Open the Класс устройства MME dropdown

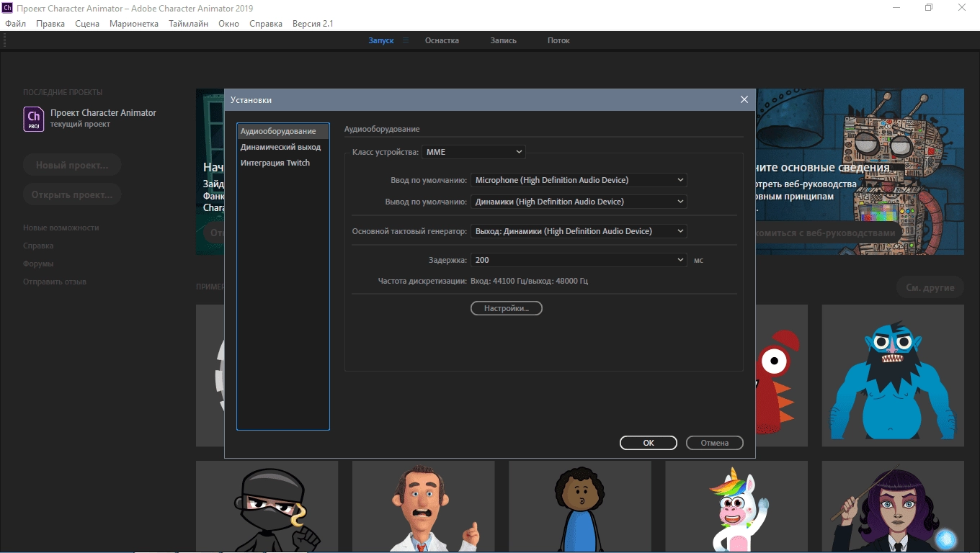click(x=473, y=152)
